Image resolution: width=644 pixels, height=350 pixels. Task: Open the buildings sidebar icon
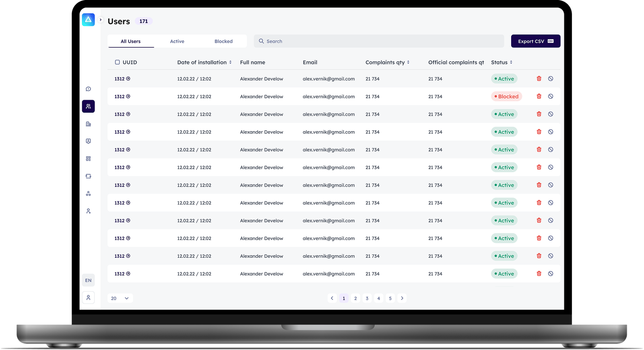(88, 124)
